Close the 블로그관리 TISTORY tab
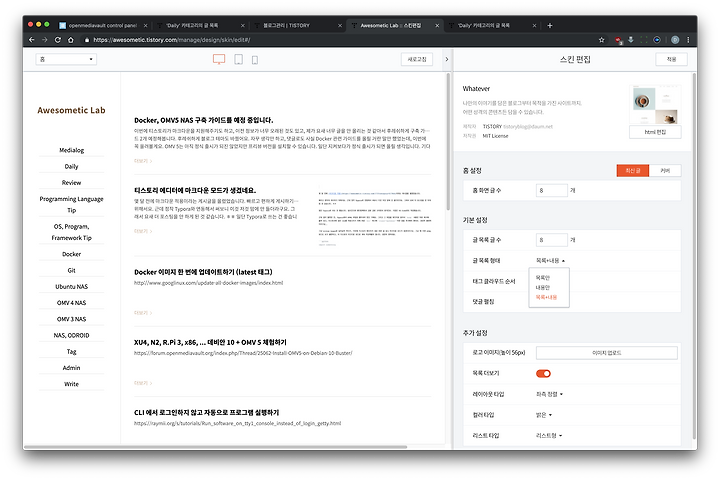This screenshot has height=480, width=720. click(x=340, y=26)
